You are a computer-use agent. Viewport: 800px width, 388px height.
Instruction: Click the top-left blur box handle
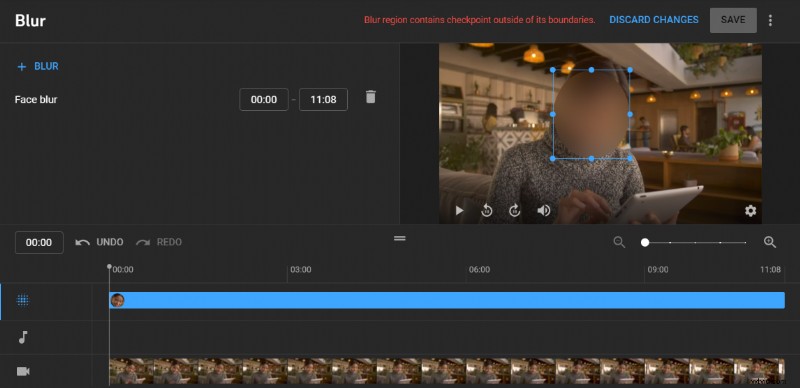click(553, 70)
